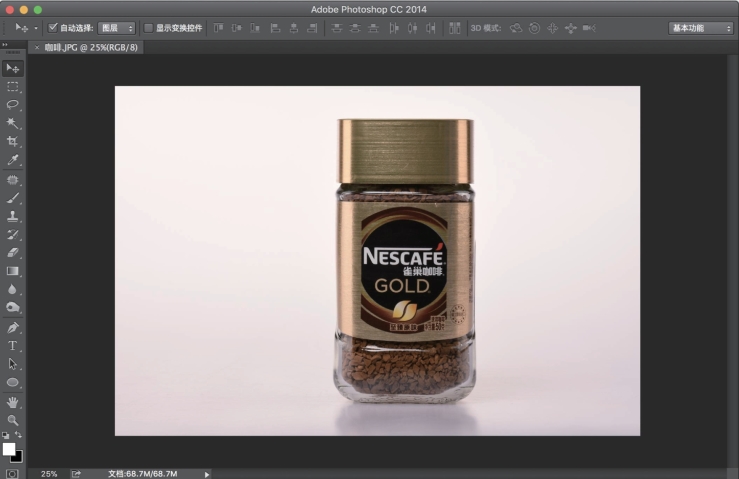Align horizontal centers of layers
This screenshot has height=479, width=739.
[x=294, y=28]
